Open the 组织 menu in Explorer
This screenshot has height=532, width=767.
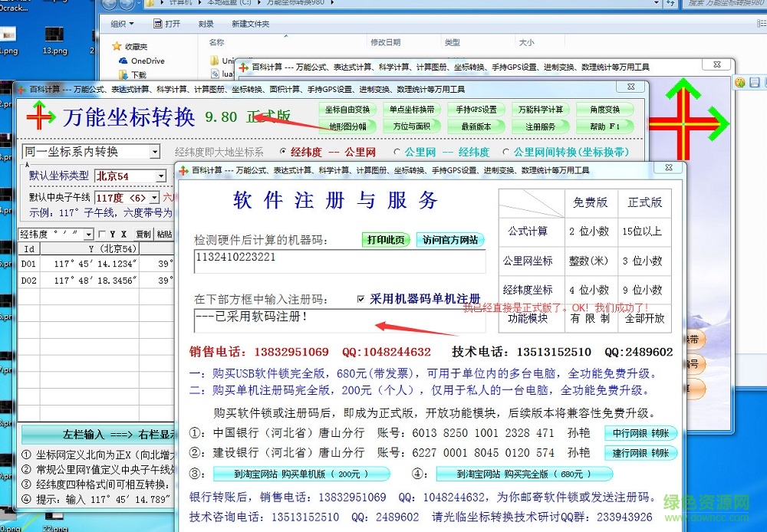coord(123,25)
